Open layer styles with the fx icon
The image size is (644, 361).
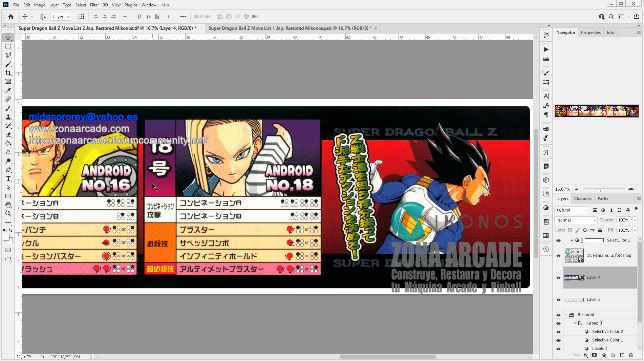click(585, 355)
